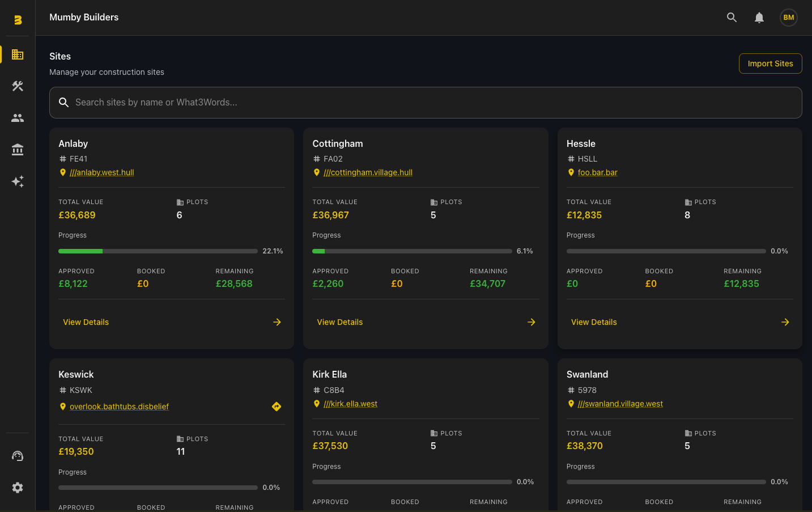This screenshot has height=512, width=812.
Task: Open the ///anlaby.west.hull location link
Action: pos(101,172)
